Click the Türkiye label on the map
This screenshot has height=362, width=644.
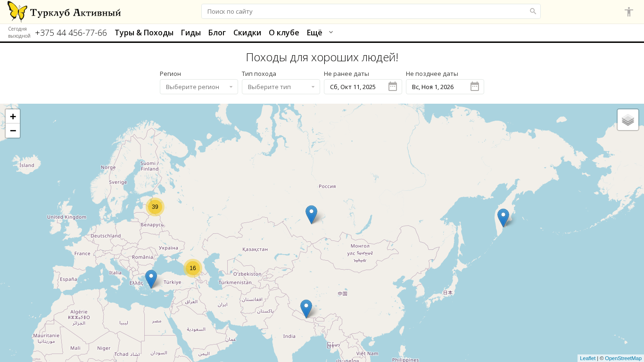[x=172, y=282]
